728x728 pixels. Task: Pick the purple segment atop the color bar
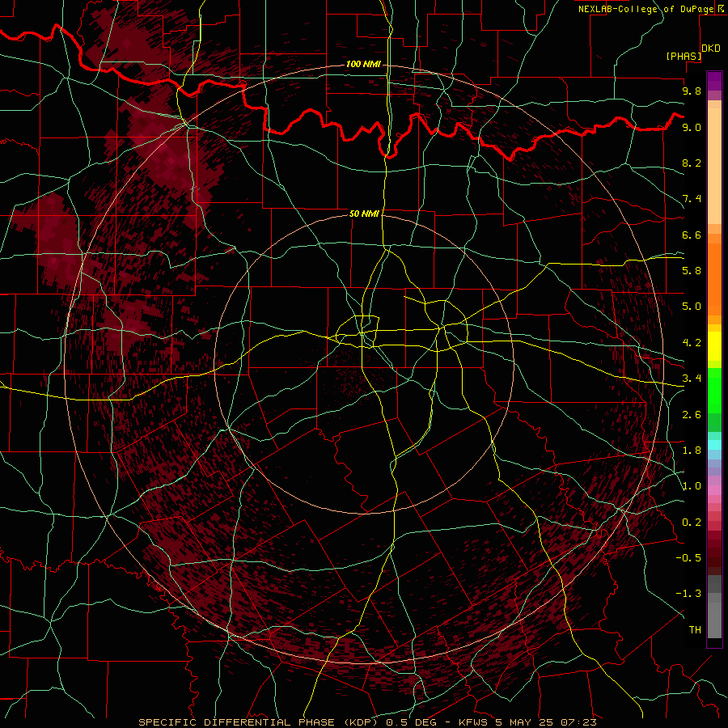coord(714,81)
